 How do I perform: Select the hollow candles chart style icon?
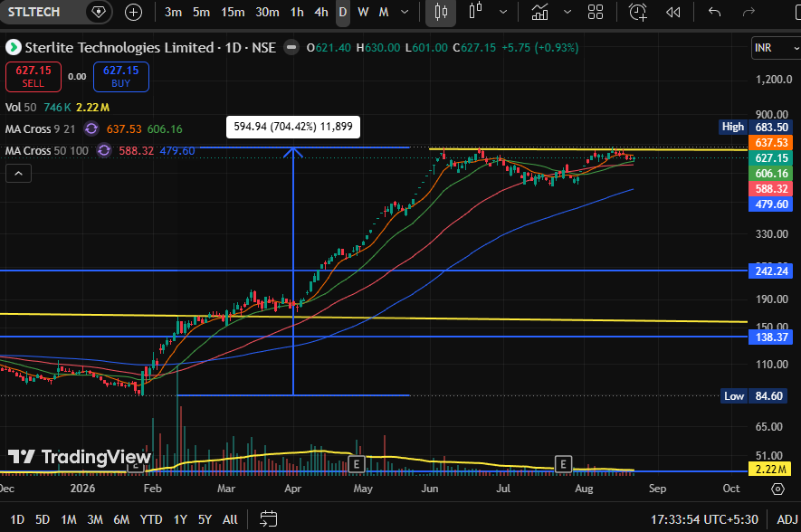tap(475, 11)
